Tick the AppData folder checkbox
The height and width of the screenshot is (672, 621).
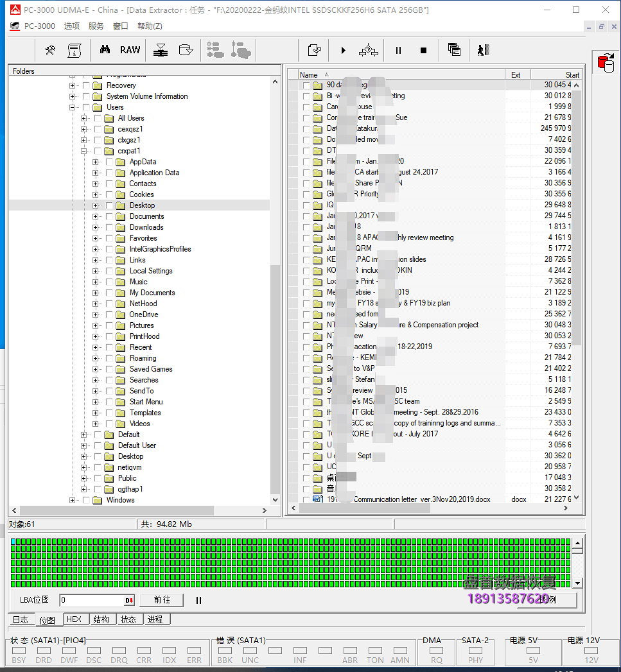pyautogui.click(x=109, y=162)
